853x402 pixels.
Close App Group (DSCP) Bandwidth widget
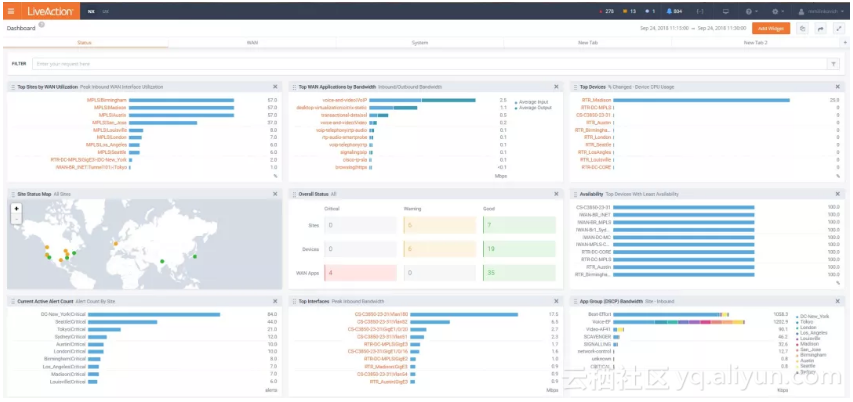837,301
